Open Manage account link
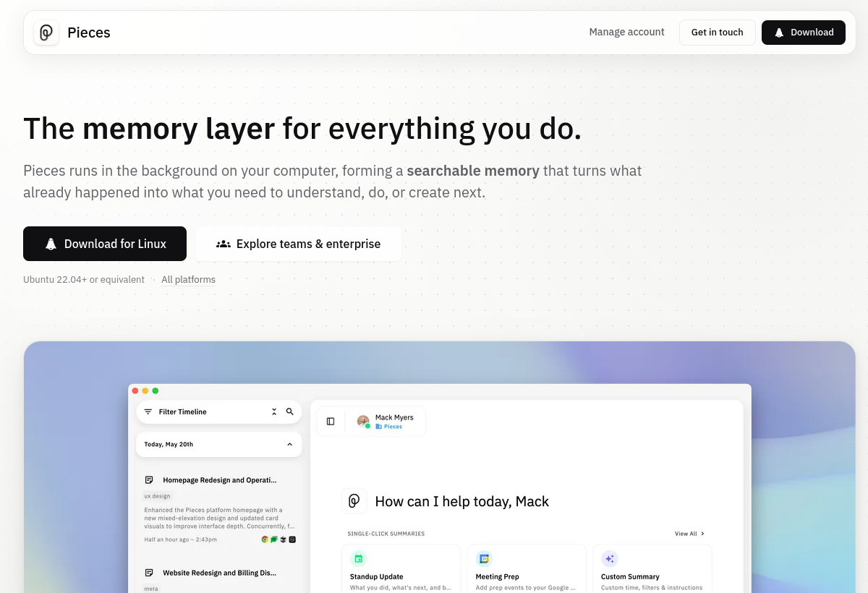The width and height of the screenshot is (868, 593). coord(626,32)
